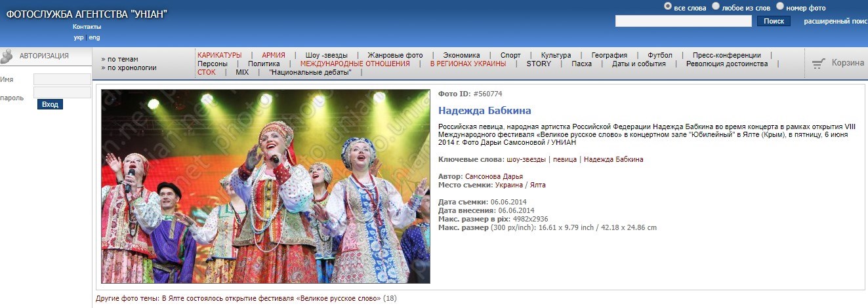Click the Вход login button

(x=50, y=104)
